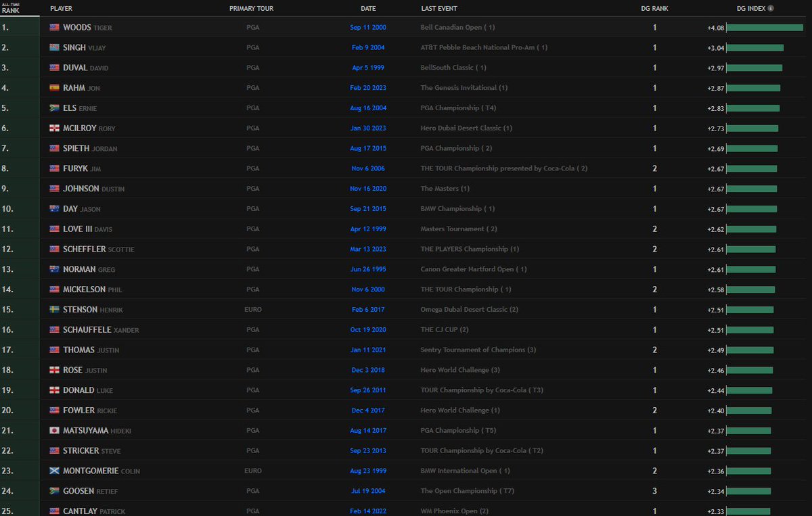
Task: Open the Apr 5 1999 date link
Action: (x=368, y=68)
